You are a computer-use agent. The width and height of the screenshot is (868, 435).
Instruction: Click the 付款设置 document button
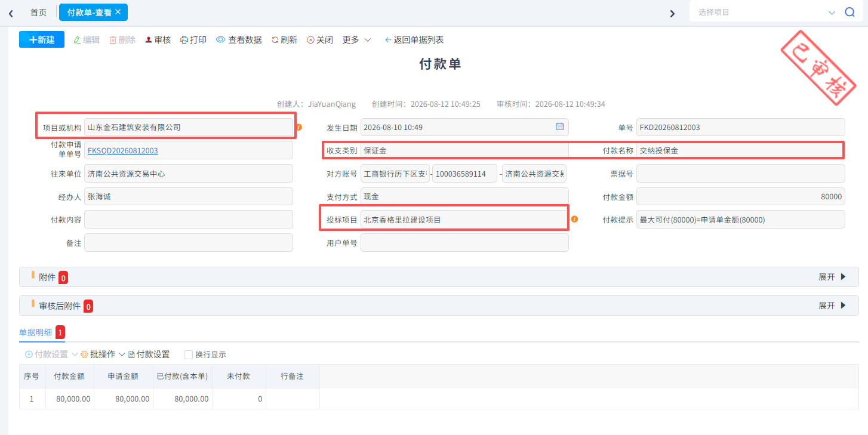pyautogui.click(x=149, y=354)
